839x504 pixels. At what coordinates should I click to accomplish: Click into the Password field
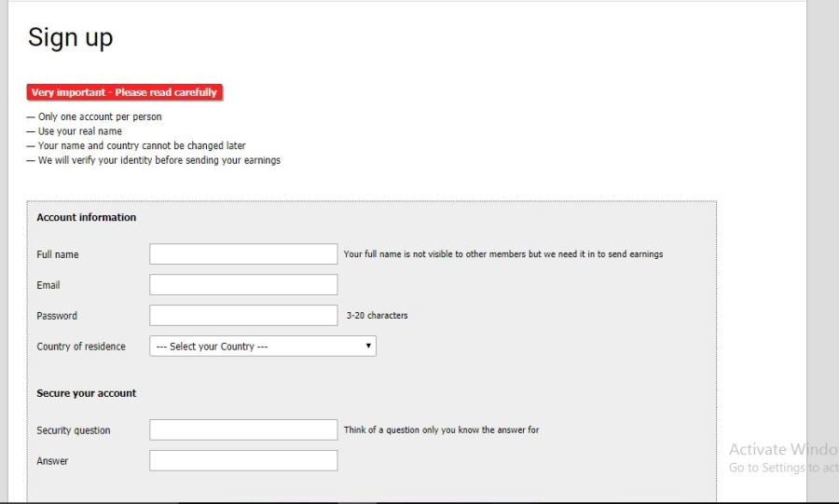(x=243, y=316)
